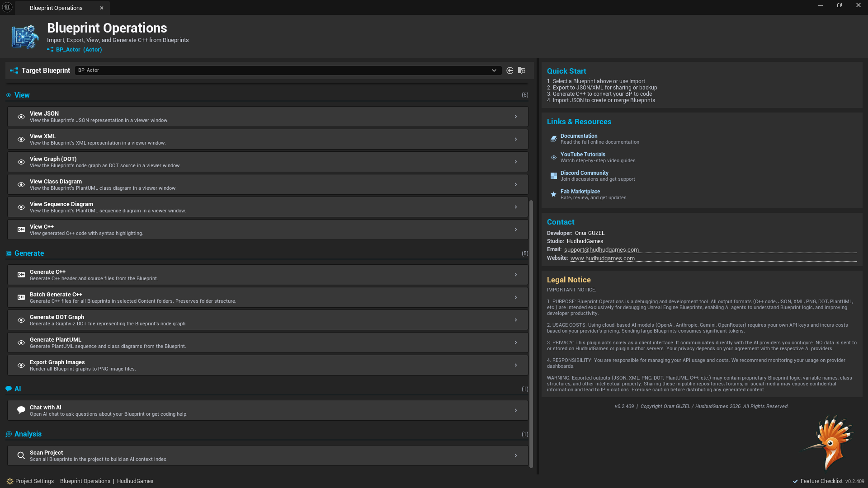Viewport: 868px width, 488px height.
Task: Click the hoopoe bird mascot image
Action: coord(830,443)
